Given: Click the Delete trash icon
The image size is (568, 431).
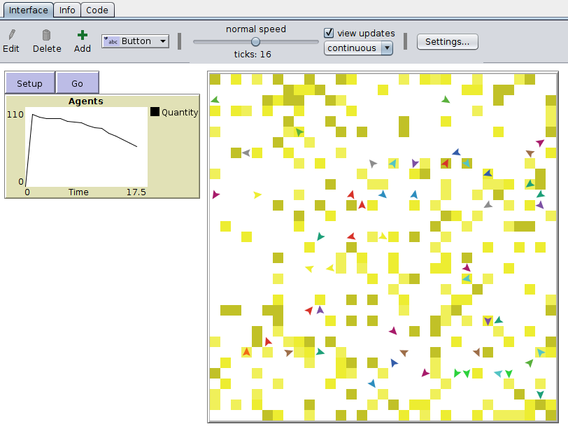Looking at the screenshot, I should [46, 35].
